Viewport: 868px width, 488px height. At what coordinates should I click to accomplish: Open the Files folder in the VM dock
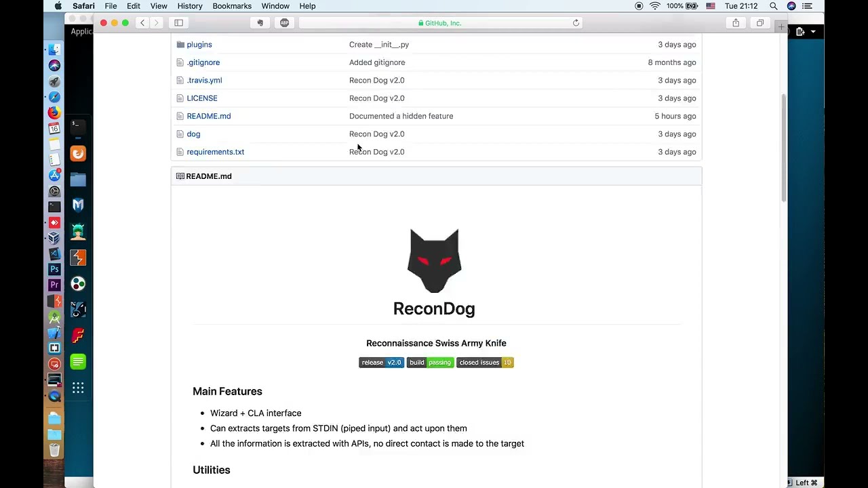[x=78, y=180]
